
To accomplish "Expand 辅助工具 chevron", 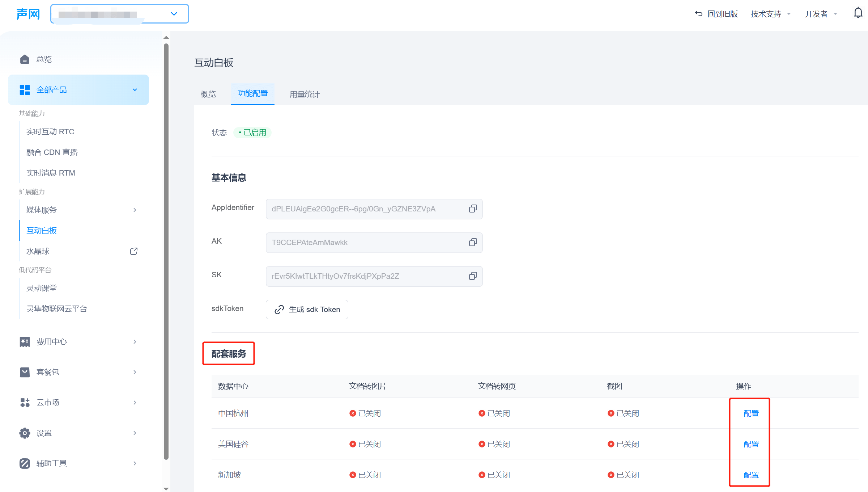I will point(135,463).
